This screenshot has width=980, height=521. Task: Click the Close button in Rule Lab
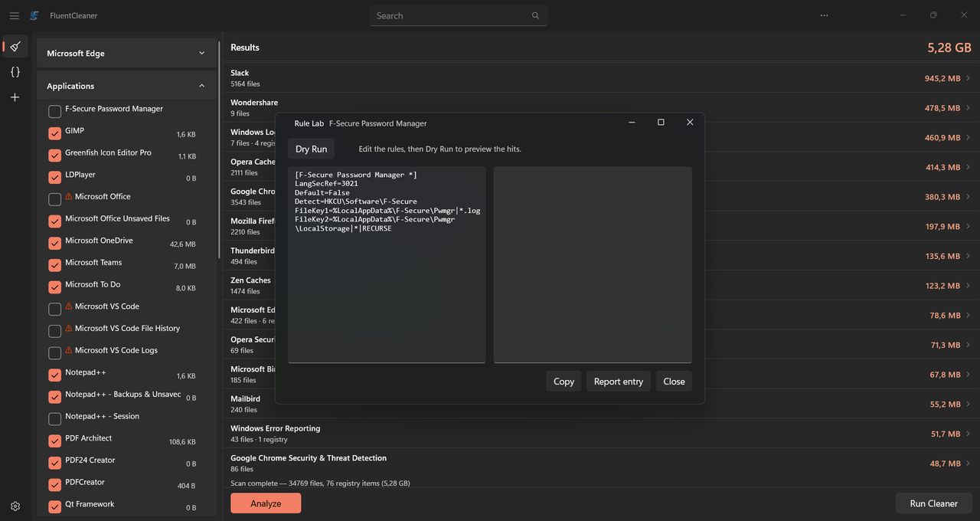click(674, 381)
